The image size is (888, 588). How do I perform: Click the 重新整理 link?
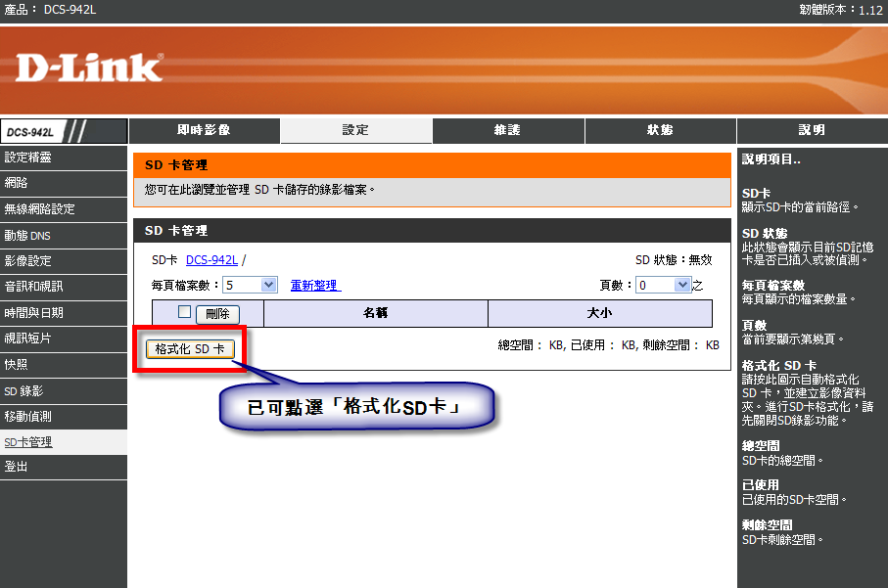[315, 286]
